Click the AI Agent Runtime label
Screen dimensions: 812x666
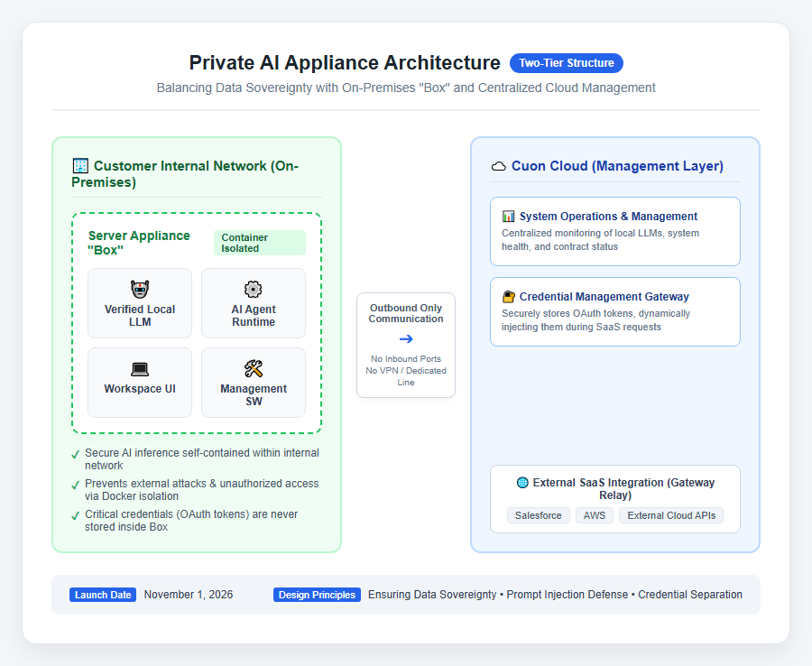[x=254, y=315]
